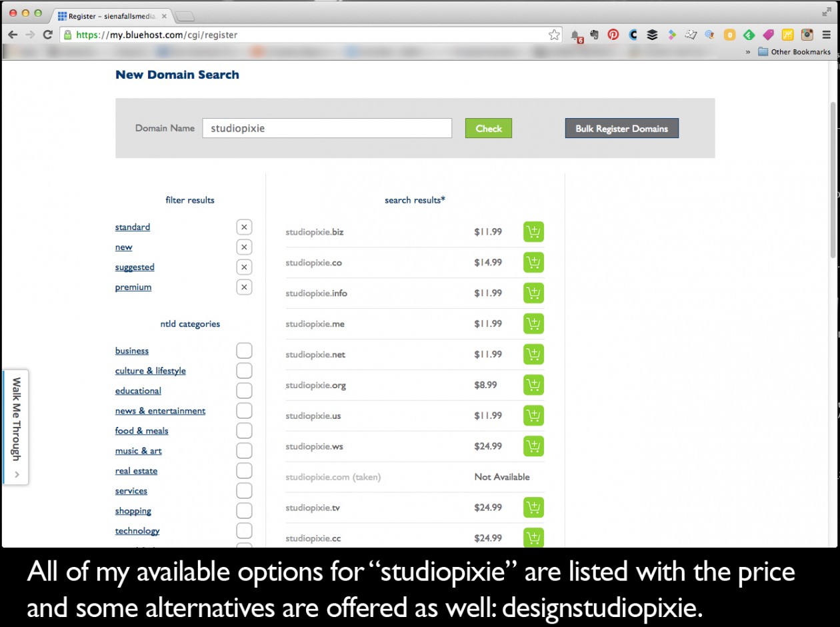
Task: Click the pink tag extension icon
Action: (x=769, y=35)
